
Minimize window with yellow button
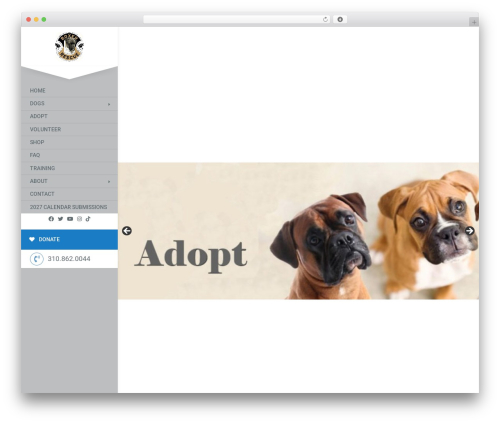point(36,20)
